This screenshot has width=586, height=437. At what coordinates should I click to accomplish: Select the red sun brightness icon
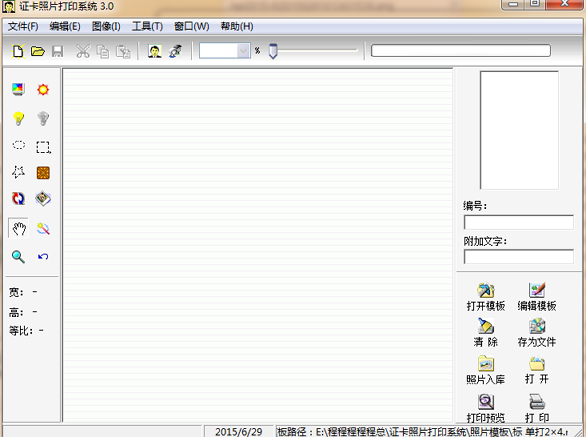[x=43, y=89]
